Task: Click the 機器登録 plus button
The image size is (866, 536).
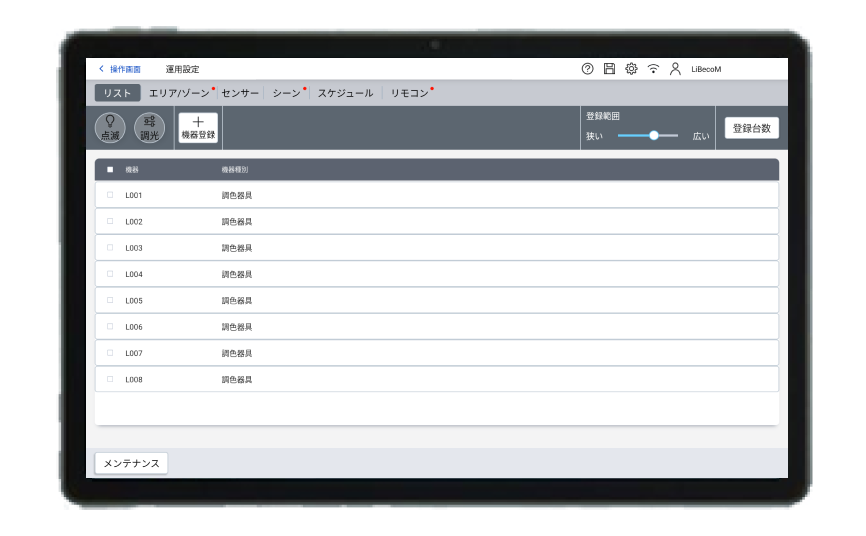Action: pos(198,128)
